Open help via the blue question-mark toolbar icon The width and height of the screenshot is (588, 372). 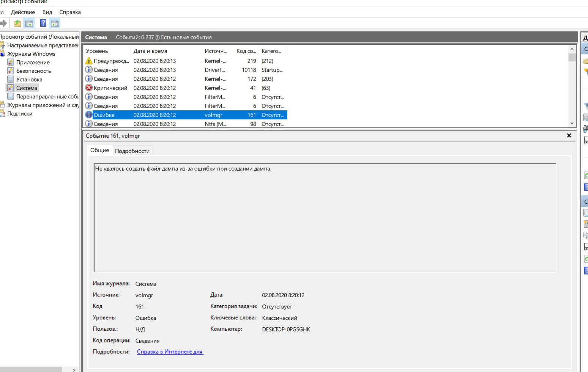click(43, 24)
